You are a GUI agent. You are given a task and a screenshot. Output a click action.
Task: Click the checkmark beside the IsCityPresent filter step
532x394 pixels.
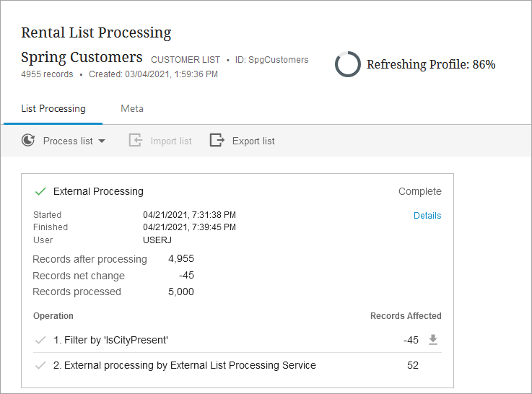pyautogui.click(x=40, y=340)
